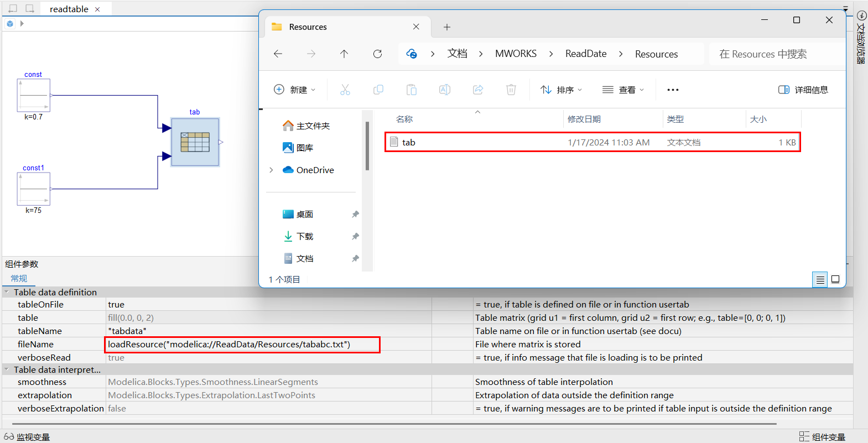The width and height of the screenshot is (868, 443).
Task: Click the Delete trash icon
Action: (x=511, y=90)
